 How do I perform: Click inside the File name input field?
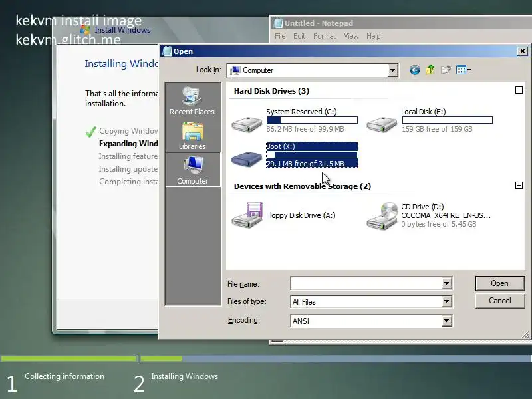pyautogui.click(x=366, y=283)
